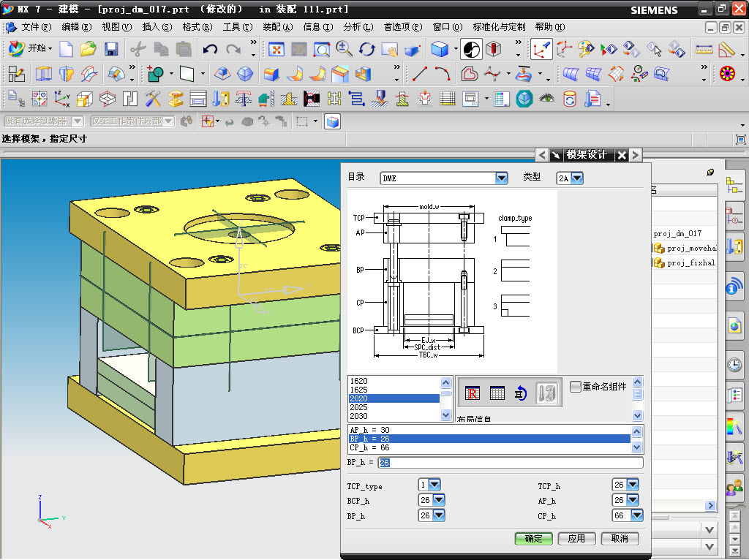Click the BP_h value input field

tap(511, 463)
